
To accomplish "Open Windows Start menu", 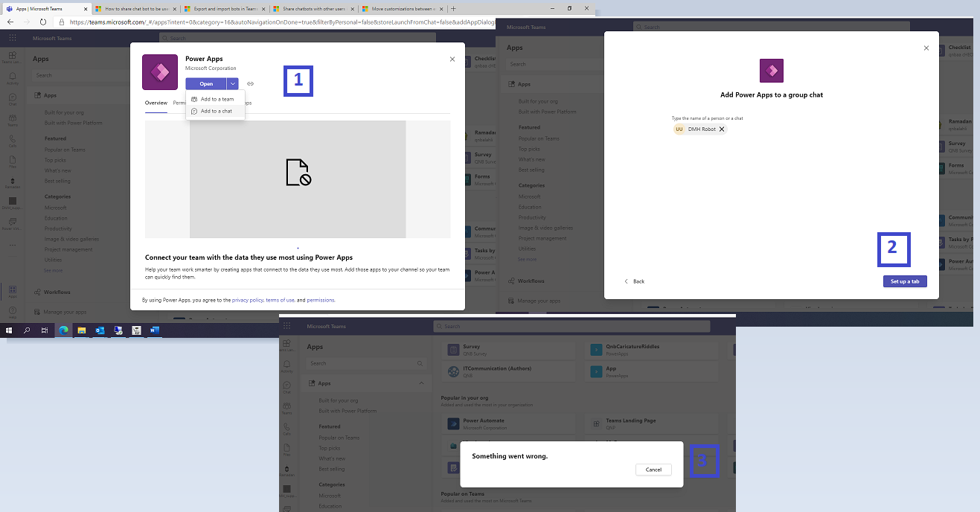I will tap(9, 330).
